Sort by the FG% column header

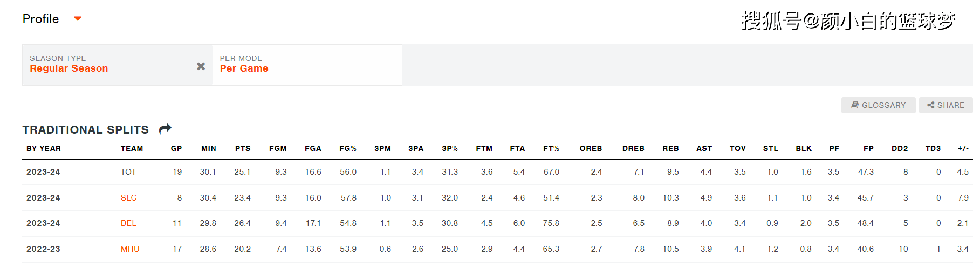coord(348,148)
